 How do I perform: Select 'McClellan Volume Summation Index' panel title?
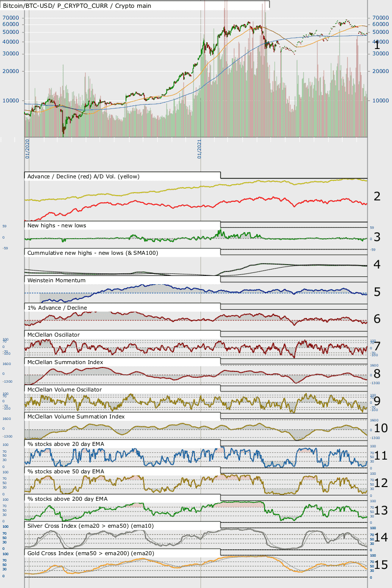[x=76, y=416]
